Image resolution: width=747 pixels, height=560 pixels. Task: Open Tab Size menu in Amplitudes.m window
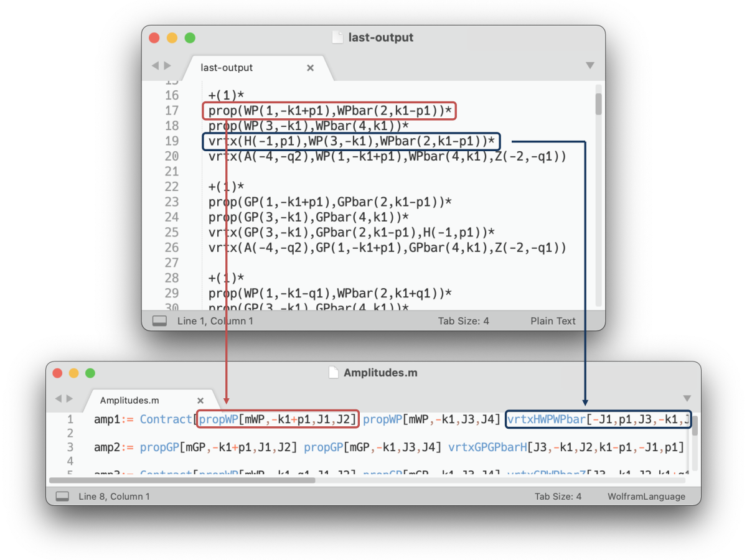(558, 497)
